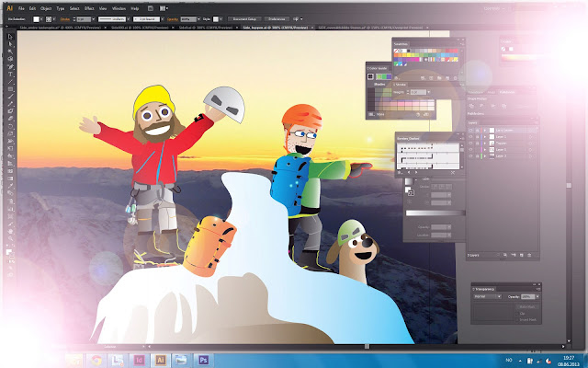
Task: Open Photoshop from the taskbar
Action: [x=203, y=361]
